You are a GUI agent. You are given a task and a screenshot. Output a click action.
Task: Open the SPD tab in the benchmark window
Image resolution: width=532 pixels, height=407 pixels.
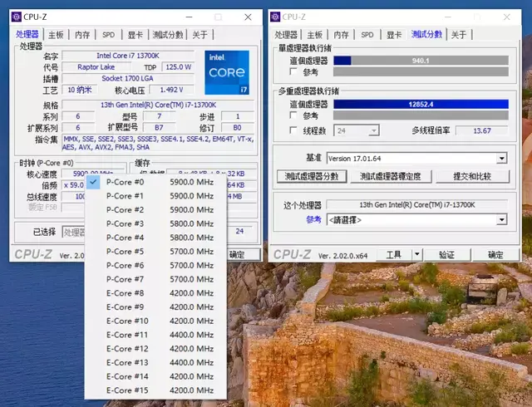(367, 35)
